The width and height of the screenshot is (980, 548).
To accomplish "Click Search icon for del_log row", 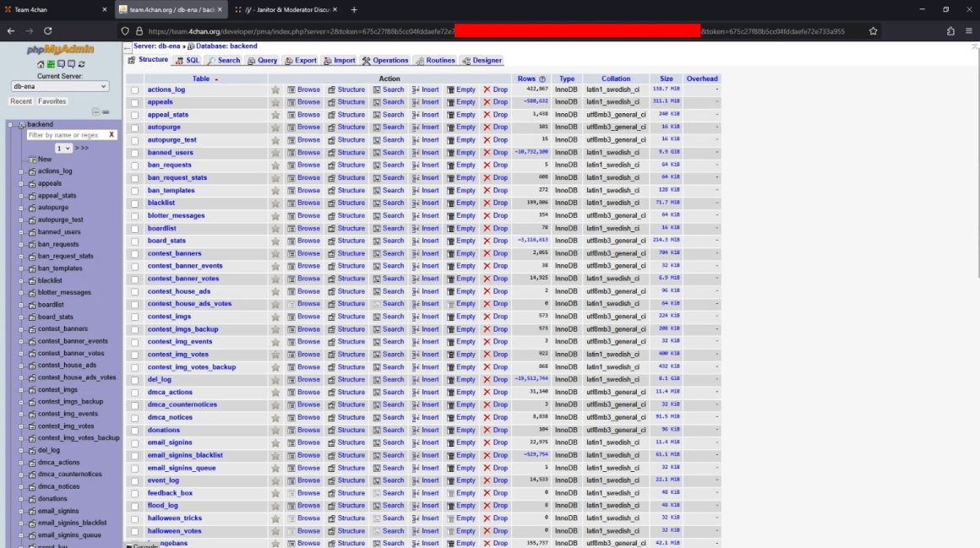I will pos(377,380).
